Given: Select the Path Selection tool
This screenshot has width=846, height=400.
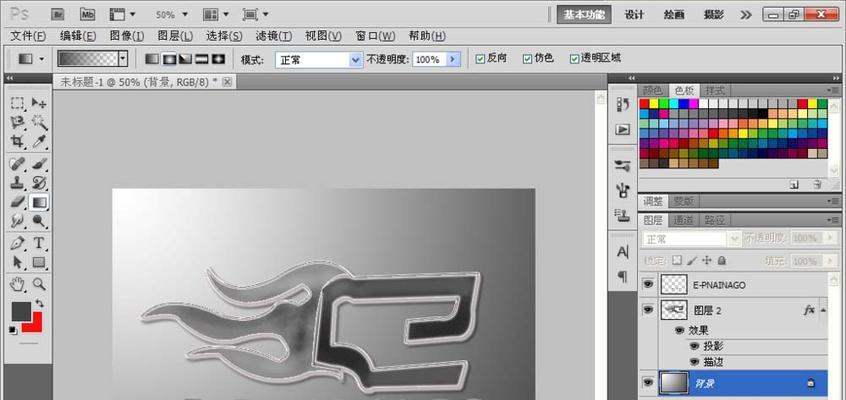Looking at the screenshot, I should [18, 262].
